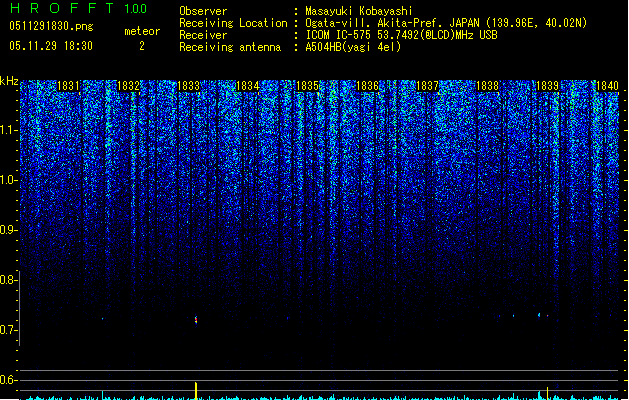Click the 1836 time marker

pyautogui.click(x=367, y=86)
